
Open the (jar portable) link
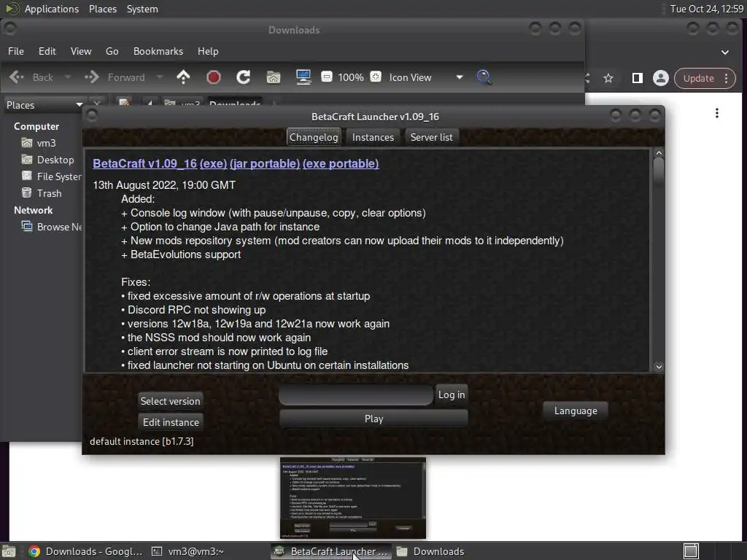pos(265,163)
